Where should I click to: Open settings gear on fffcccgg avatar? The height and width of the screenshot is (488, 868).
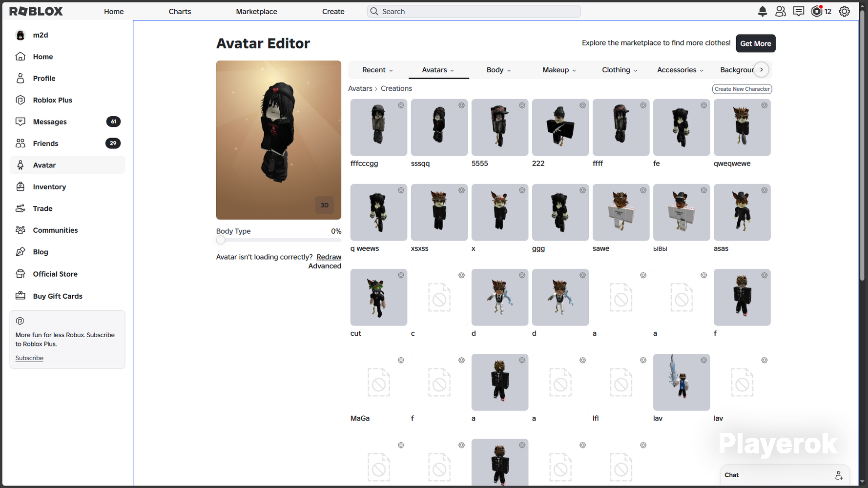click(x=401, y=105)
